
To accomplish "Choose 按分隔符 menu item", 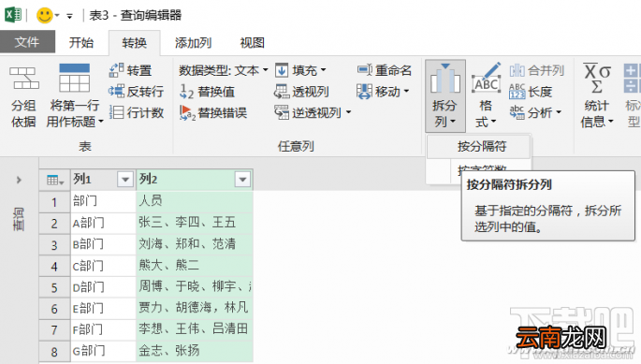I will [479, 146].
